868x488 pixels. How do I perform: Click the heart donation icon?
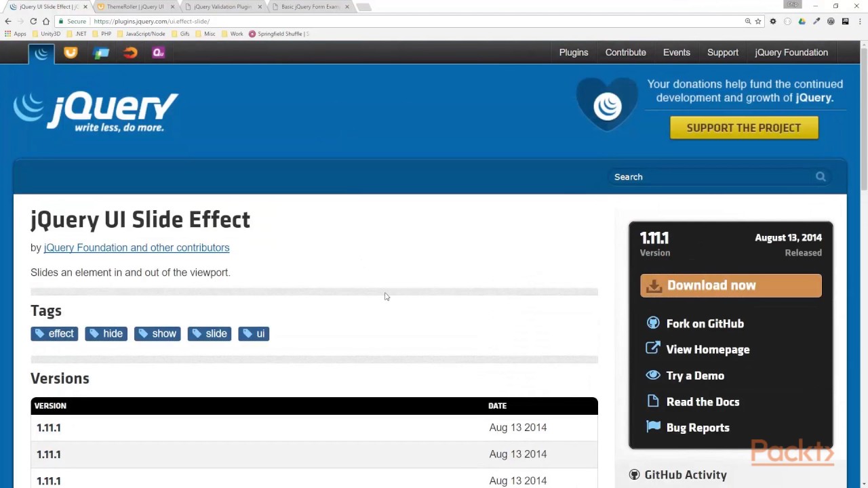607,104
